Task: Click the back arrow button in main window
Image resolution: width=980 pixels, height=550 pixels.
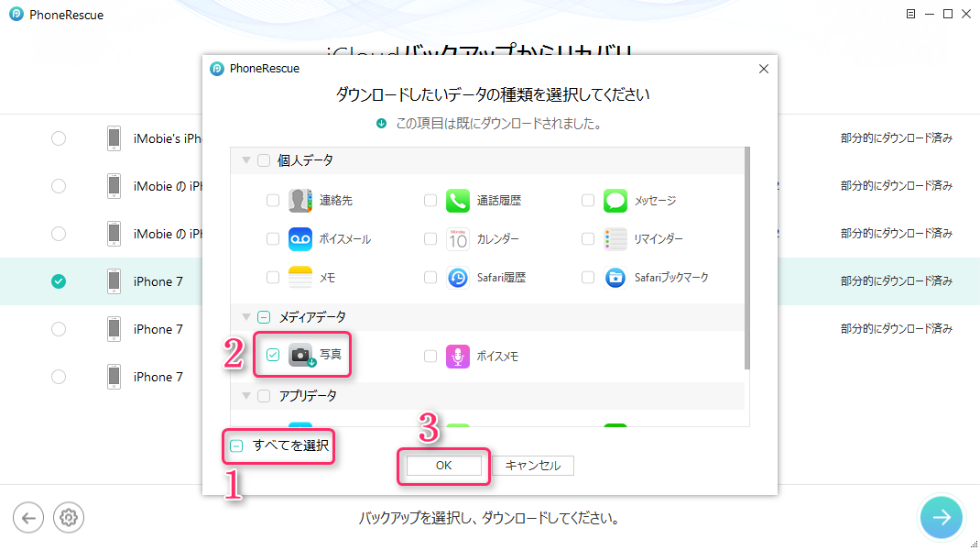Action: [28, 518]
